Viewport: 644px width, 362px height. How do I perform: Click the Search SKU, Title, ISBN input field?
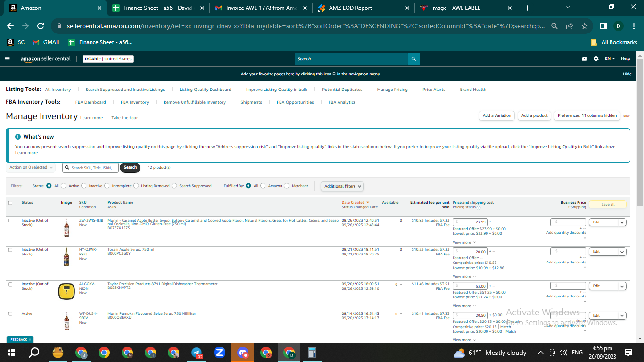[x=91, y=167]
